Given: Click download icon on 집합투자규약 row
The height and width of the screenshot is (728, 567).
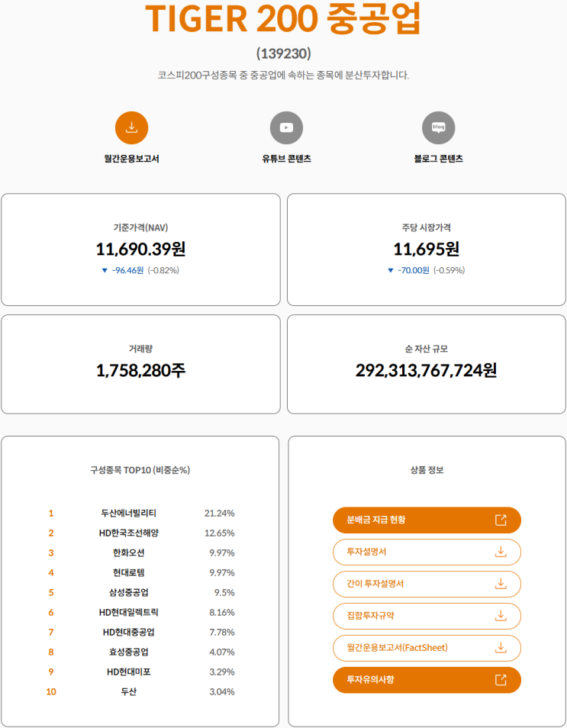Looking at the screenshot, I should pyautogui.click(x=501, y=616).
